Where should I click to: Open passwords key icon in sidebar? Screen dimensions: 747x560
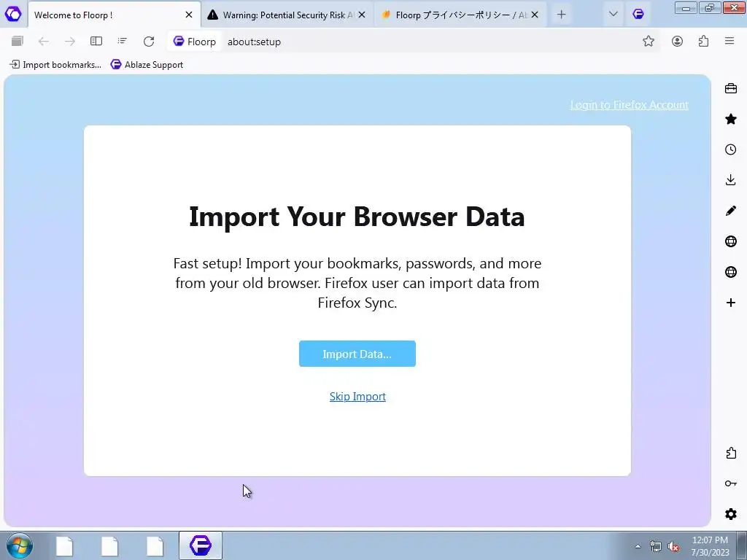pyautogui.click(x=731, y=484)
